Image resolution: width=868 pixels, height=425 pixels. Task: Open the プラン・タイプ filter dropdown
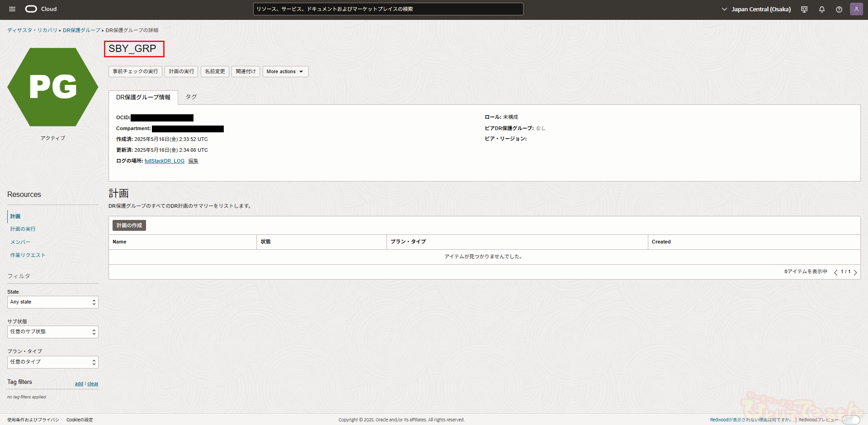[52, 362]
